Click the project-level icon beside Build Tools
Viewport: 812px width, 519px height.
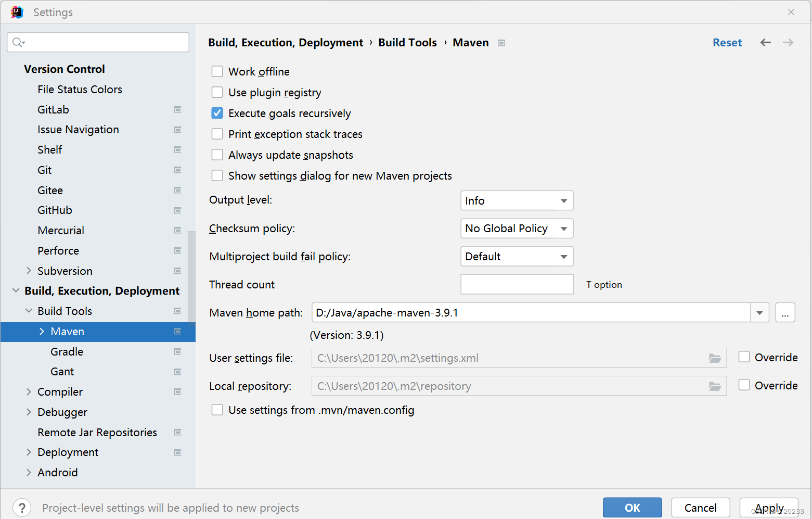coord(177,311)
